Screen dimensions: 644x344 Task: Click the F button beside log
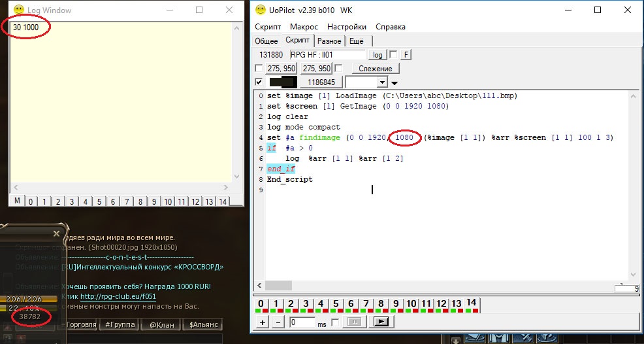coord(406,55)
